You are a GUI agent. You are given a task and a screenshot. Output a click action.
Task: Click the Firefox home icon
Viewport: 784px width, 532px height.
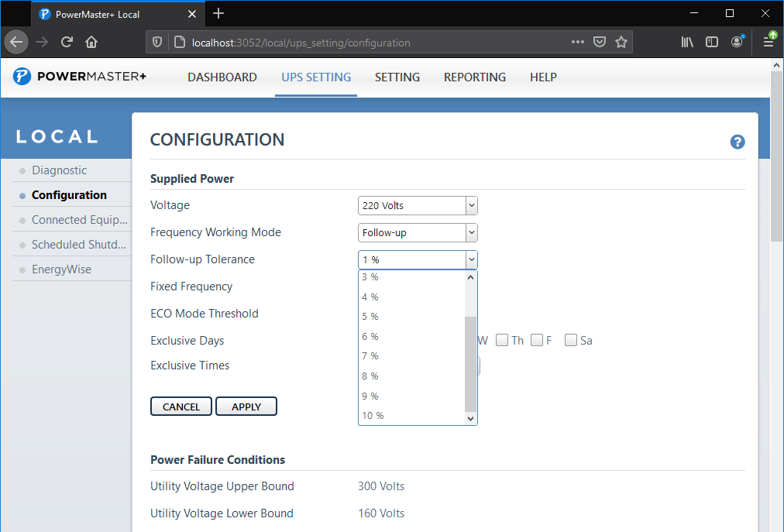click(x=91, y=42)
